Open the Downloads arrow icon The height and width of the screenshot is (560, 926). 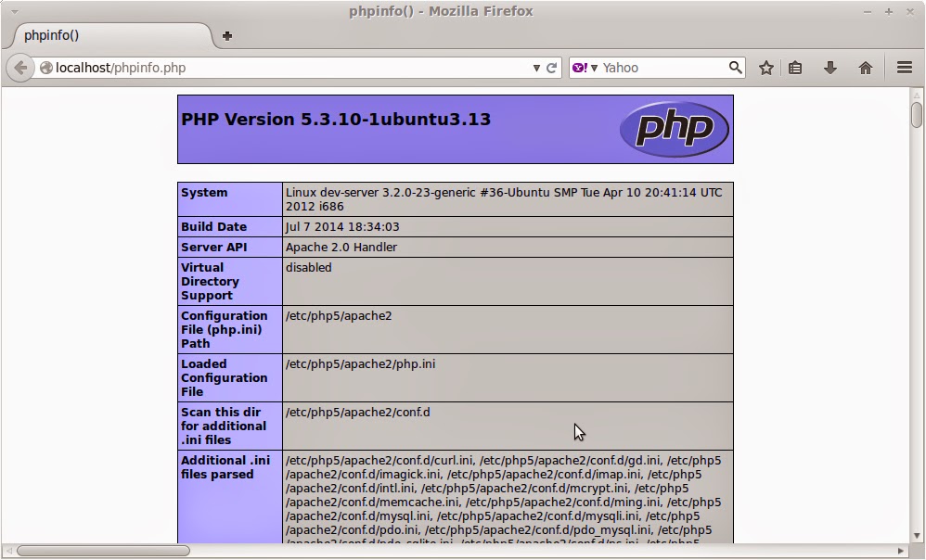pyautogui.click(x=830, y=68)
